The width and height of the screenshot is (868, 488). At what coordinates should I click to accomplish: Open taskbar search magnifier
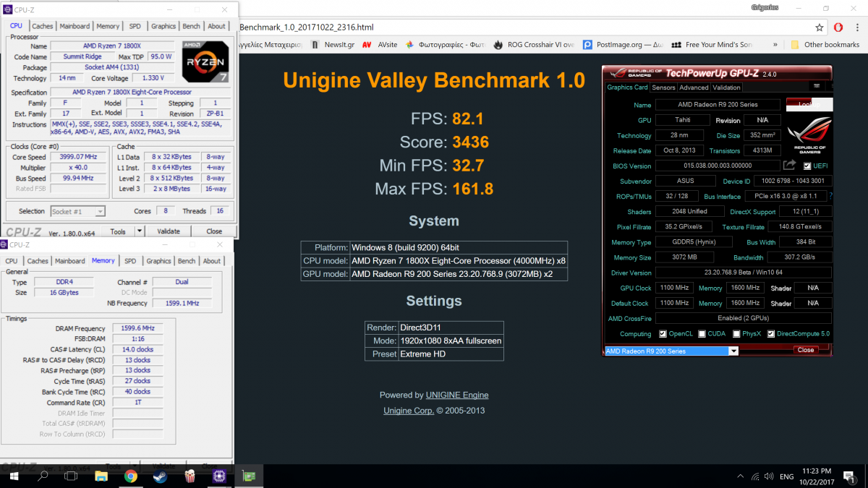(43, 476)
